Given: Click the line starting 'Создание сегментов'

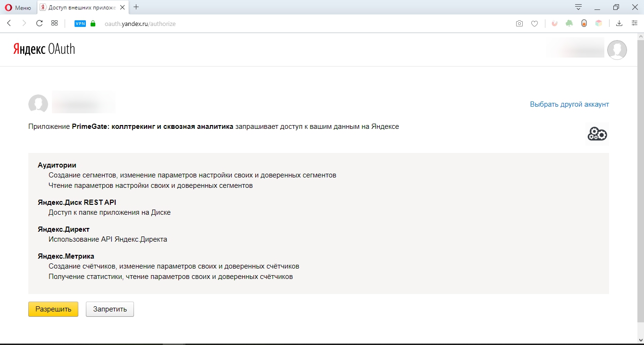Looking at the screenshot, I should click(192, 175).
